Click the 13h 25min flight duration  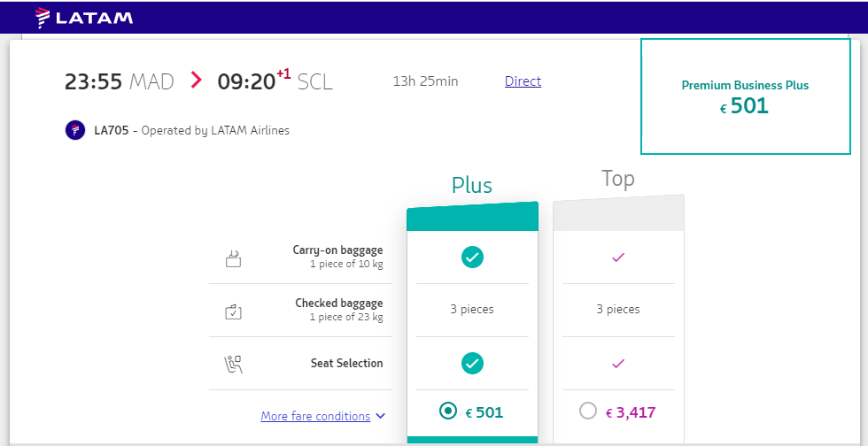[x=426, y=81]
